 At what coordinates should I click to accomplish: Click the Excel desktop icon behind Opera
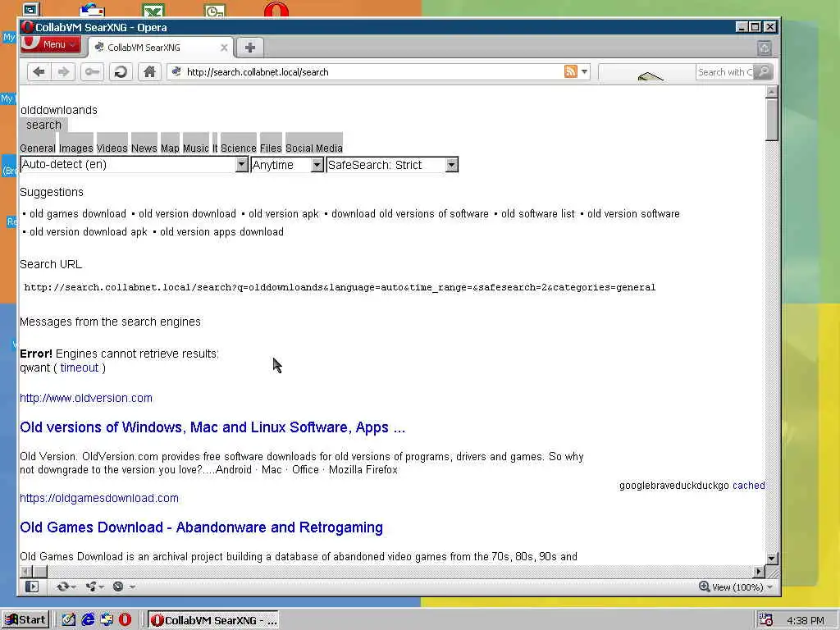click(x=153, y=11)
